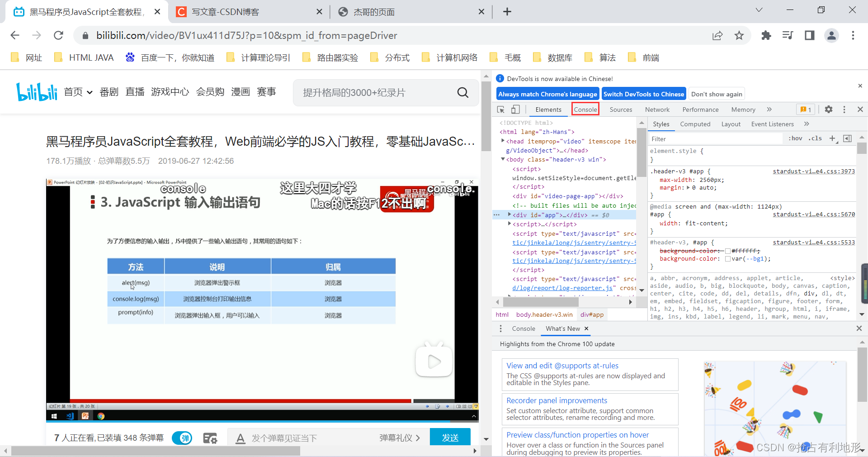This screenshot has width=868, height=457.
Task: Expand the div id="app" node
Action: point(509,215)
